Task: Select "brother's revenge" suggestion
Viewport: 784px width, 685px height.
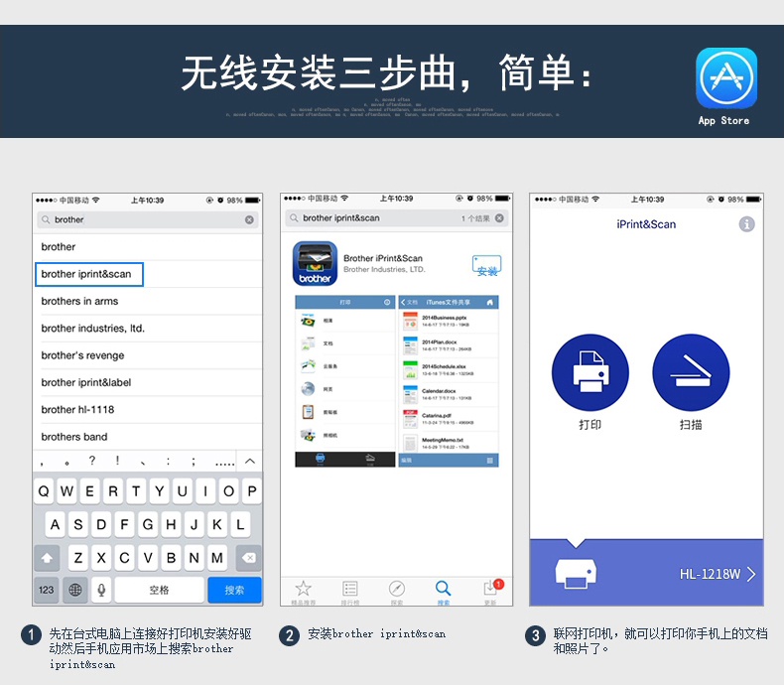Action: [x=148, y=355]
